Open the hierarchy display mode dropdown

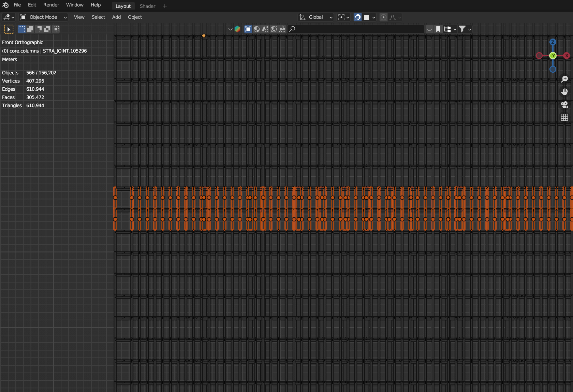[450, 29]
